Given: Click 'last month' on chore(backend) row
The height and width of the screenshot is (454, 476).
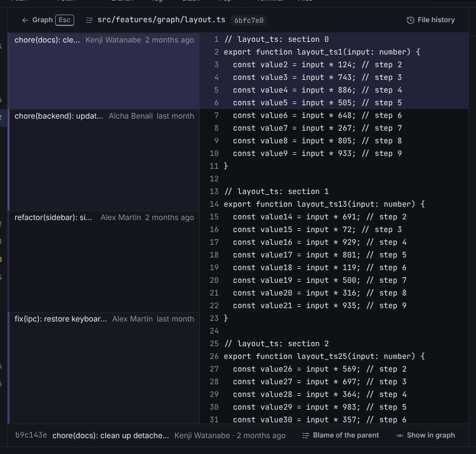Looking at the screenshot, I should pyautogui.click(x=175, y=116).
